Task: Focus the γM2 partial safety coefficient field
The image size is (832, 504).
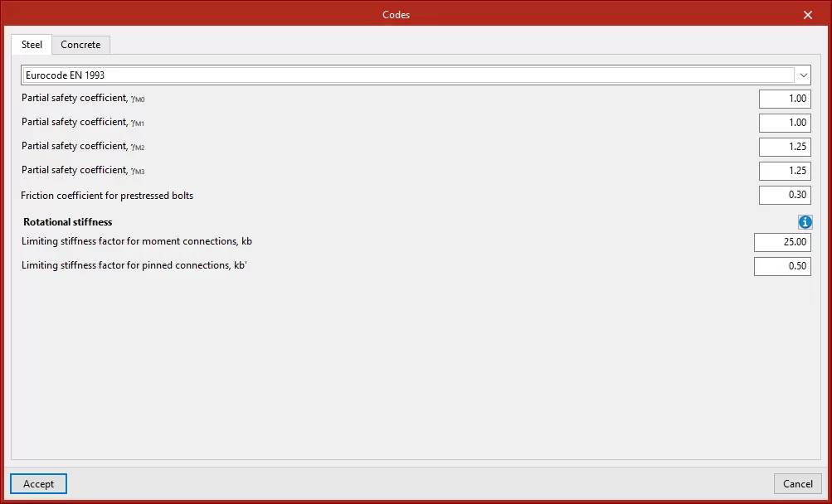Action: coord(785,147)
